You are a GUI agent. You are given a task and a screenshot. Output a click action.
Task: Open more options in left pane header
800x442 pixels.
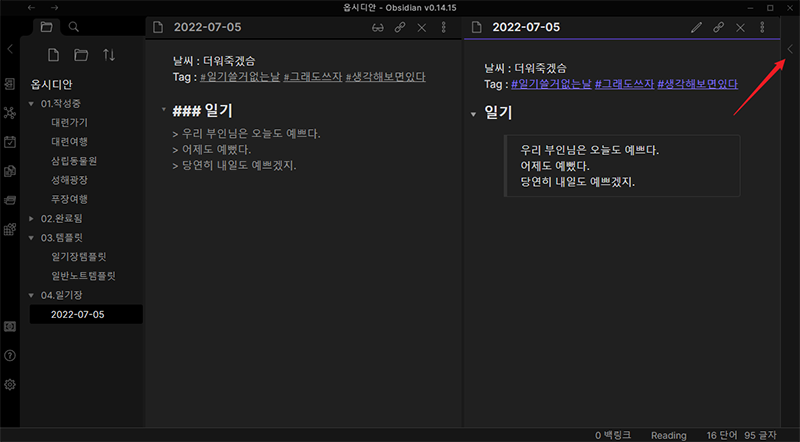pos(444,28)
